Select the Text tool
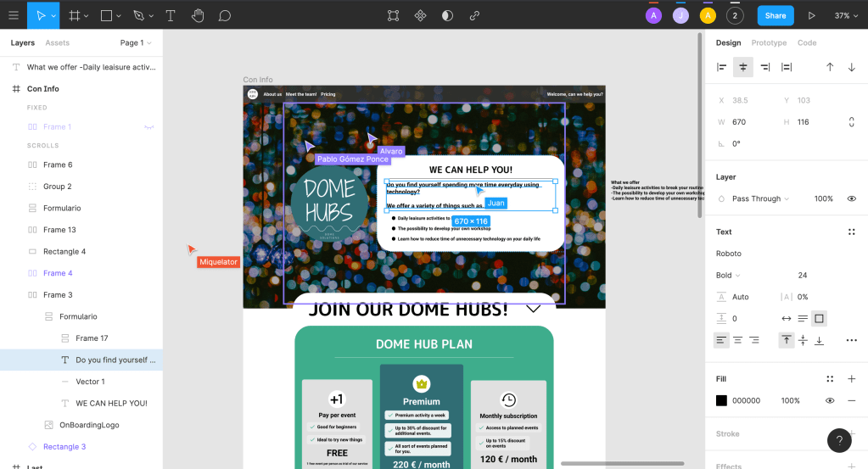The width and height of the screenshot is (868, 469). point(171,15)
